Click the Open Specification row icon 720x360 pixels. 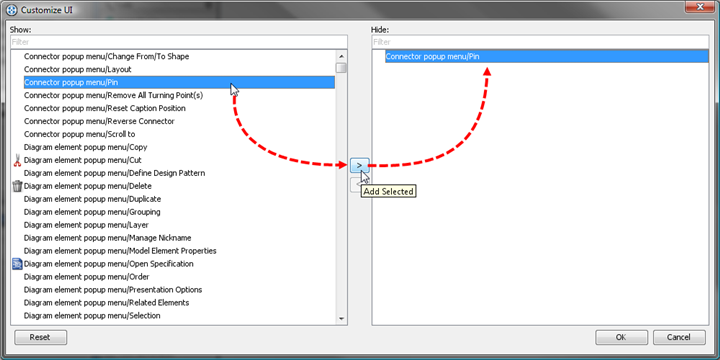point(17,264)
